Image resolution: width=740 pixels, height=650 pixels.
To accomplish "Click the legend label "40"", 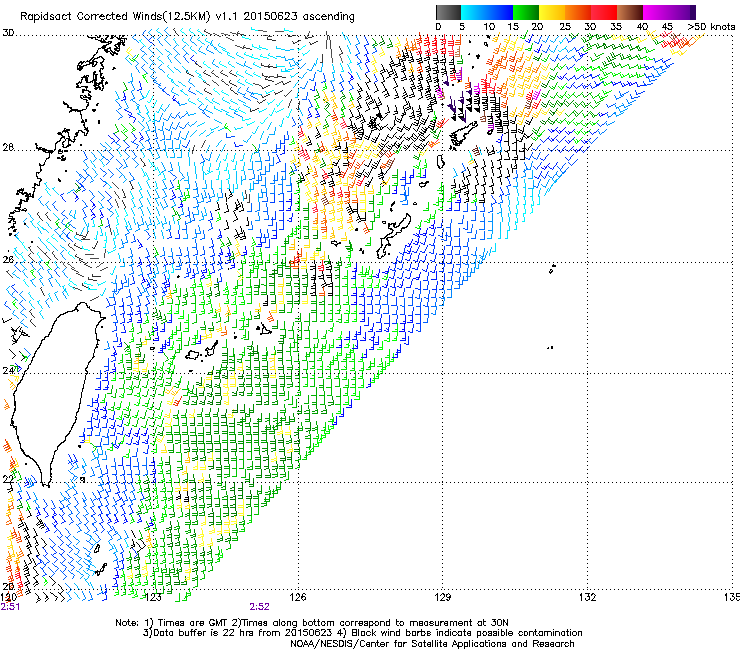I will tap(642, 26).
